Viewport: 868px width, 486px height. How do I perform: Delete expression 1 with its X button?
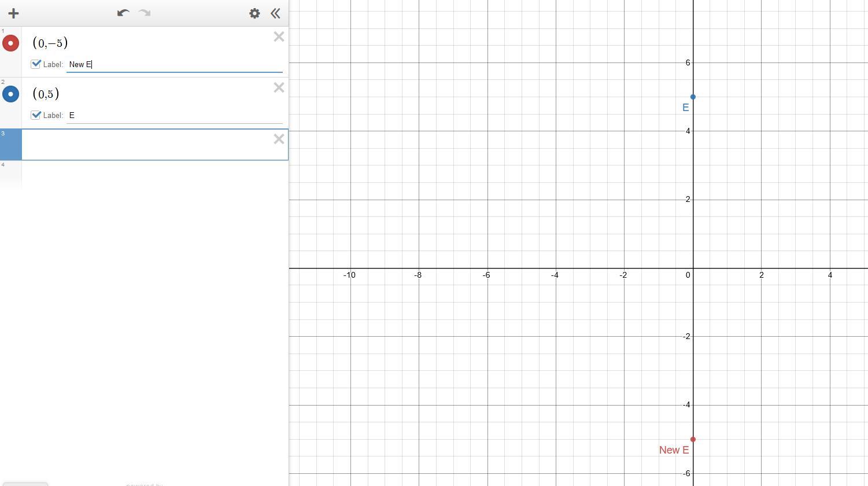[279, 37]
